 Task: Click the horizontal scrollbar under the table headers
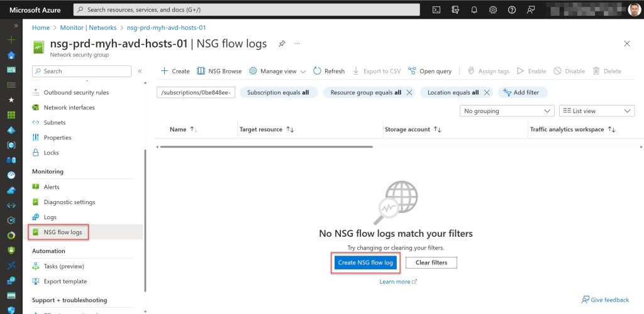click(267, 146)
